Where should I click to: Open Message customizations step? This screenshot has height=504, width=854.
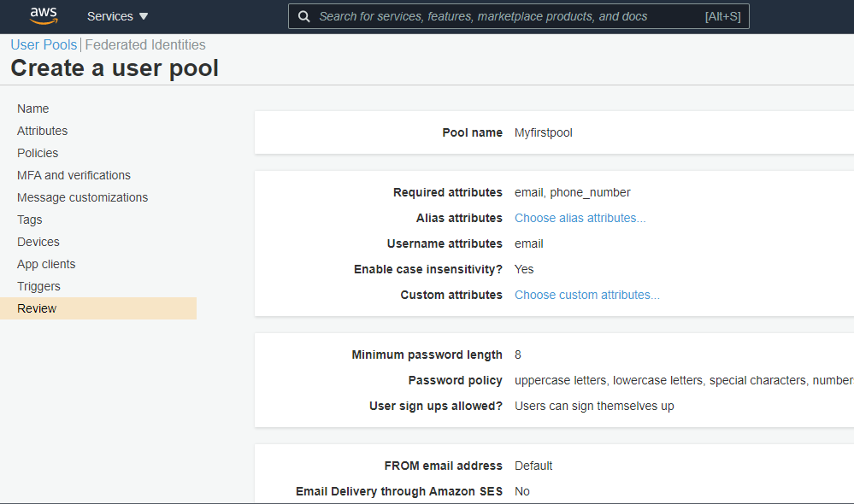pyautogui.click(x=82, y=197)
